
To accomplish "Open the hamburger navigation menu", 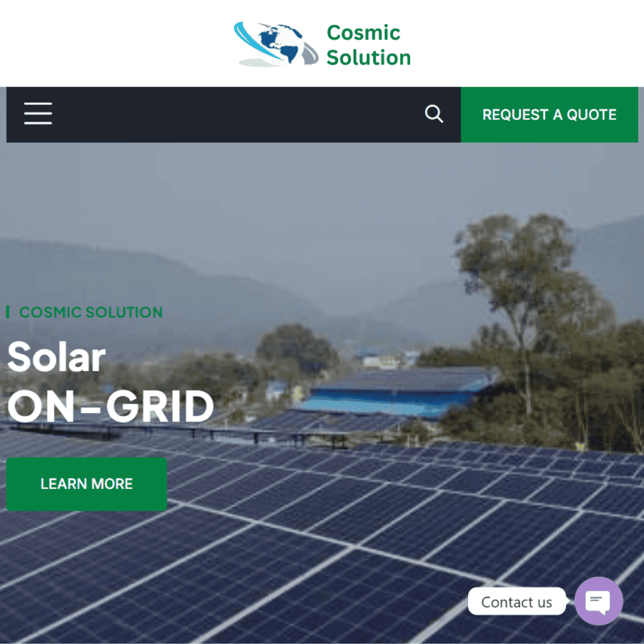I will coord(38,114).
